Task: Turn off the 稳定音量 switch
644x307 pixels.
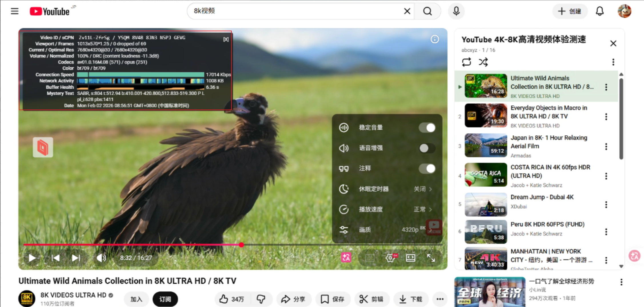Action: point(427,128)
